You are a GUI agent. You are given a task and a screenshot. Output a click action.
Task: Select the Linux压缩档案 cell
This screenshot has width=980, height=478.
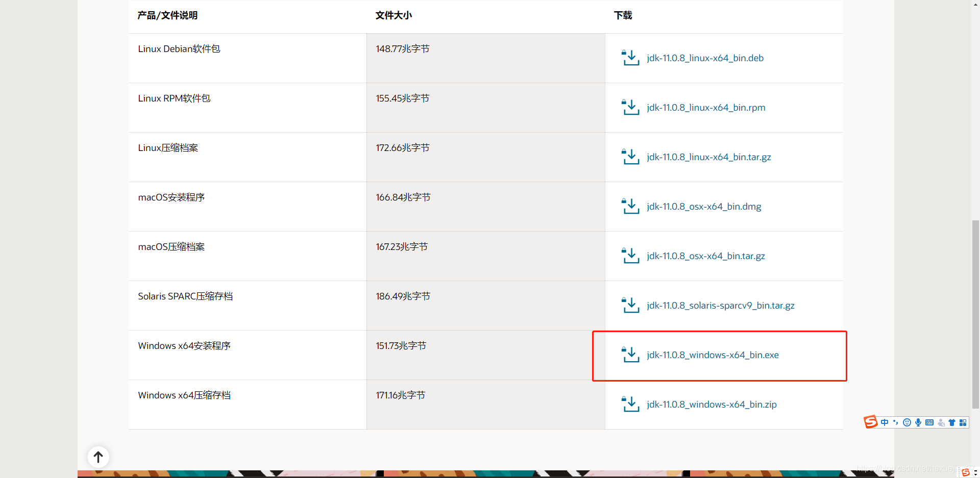click(x=248, y=157)
